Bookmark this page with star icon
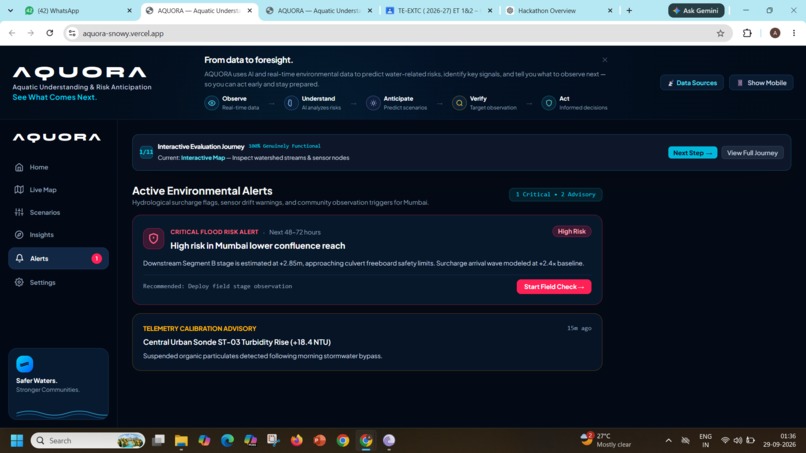Viewport: 806px width, 453px height. coord(720,33)
